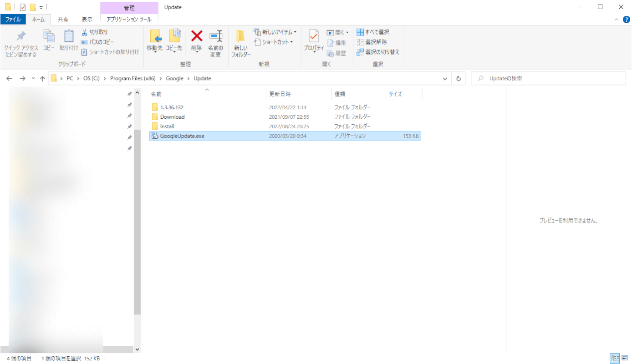Screen dimensions: 632x364
Task: Sort by Size (サイズ) column header
Action: 404,94
